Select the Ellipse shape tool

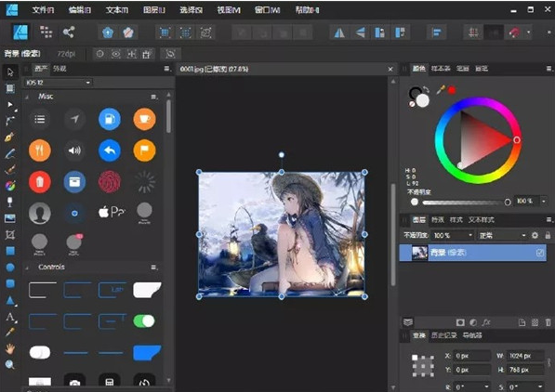point(10,268)
